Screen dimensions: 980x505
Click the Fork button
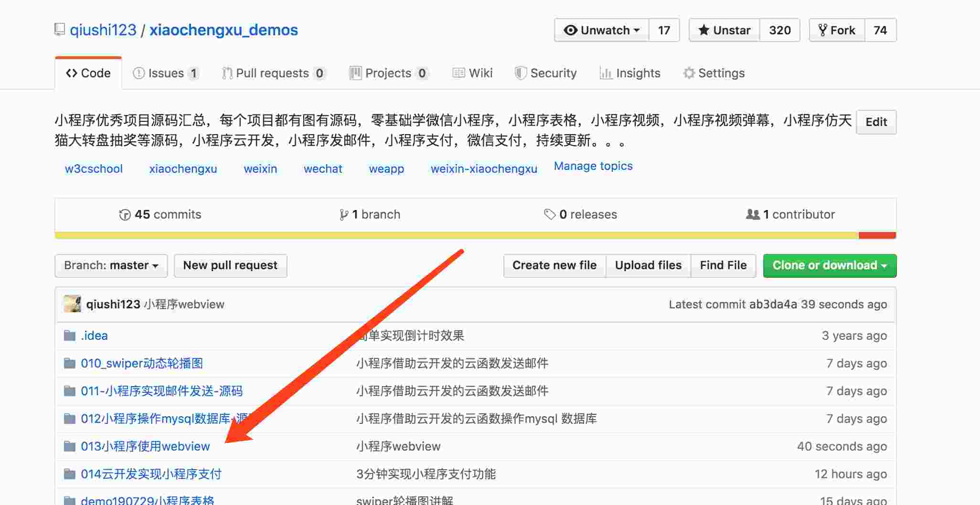pos(837,30)
